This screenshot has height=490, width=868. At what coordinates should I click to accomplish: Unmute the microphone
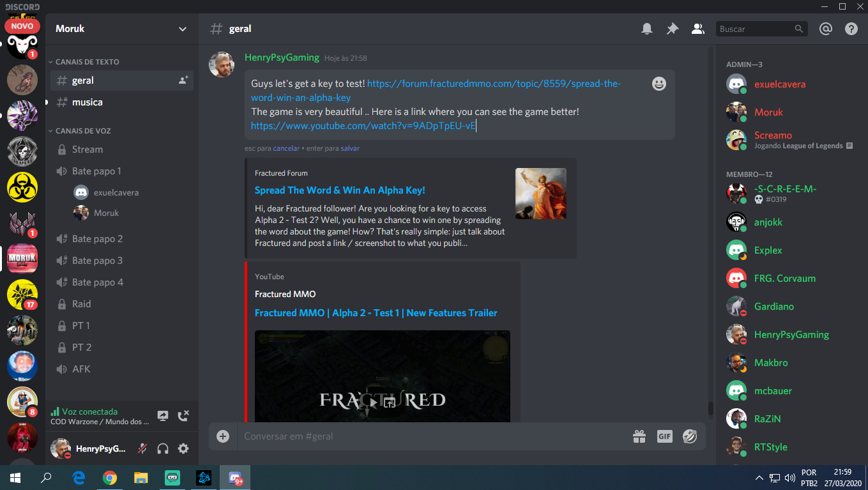point(142,448)
